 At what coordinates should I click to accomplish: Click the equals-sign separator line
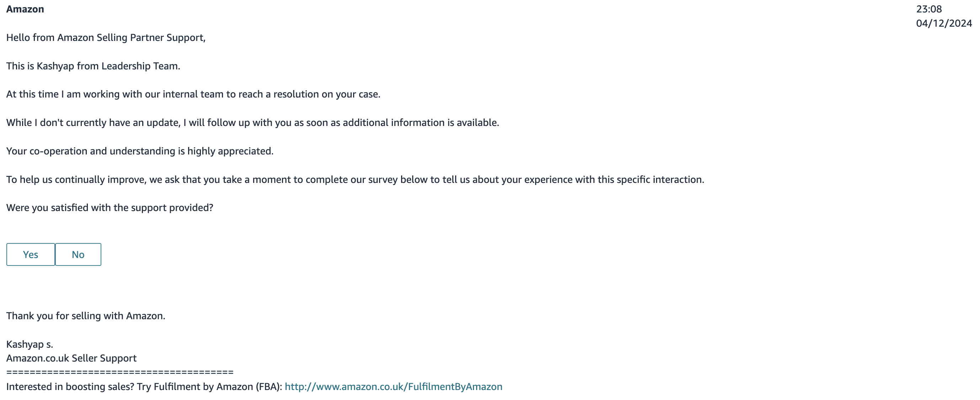pos(120,372)
